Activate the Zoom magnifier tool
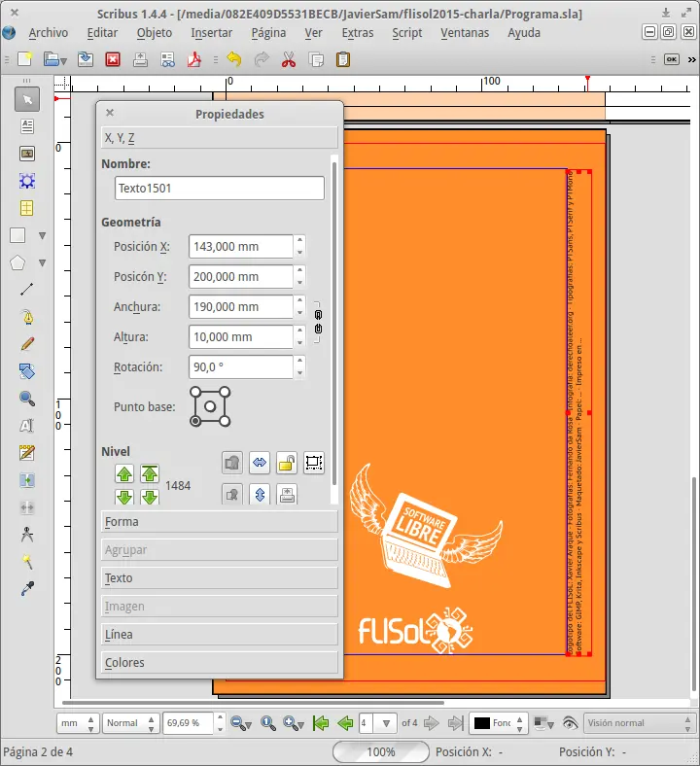 coord(27,399)
